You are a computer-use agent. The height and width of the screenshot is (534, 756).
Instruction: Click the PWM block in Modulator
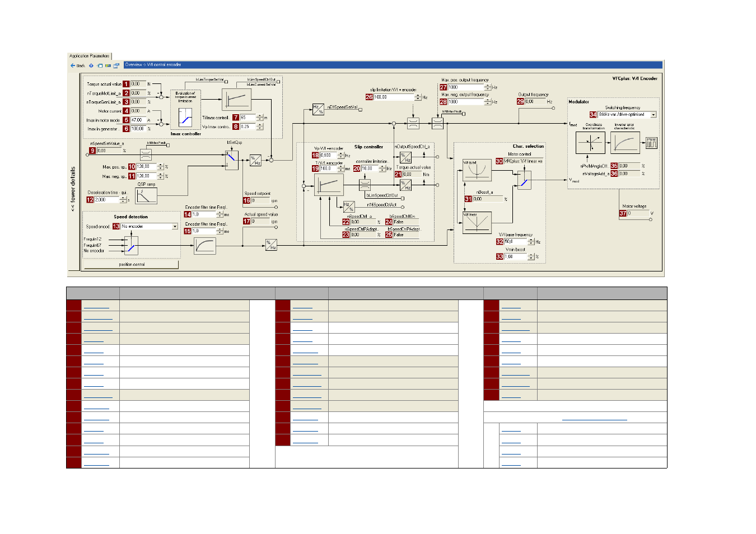click(651, 143)
